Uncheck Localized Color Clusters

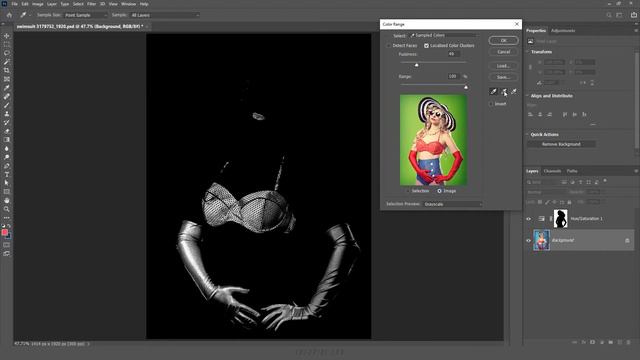(x=426, y=46)
